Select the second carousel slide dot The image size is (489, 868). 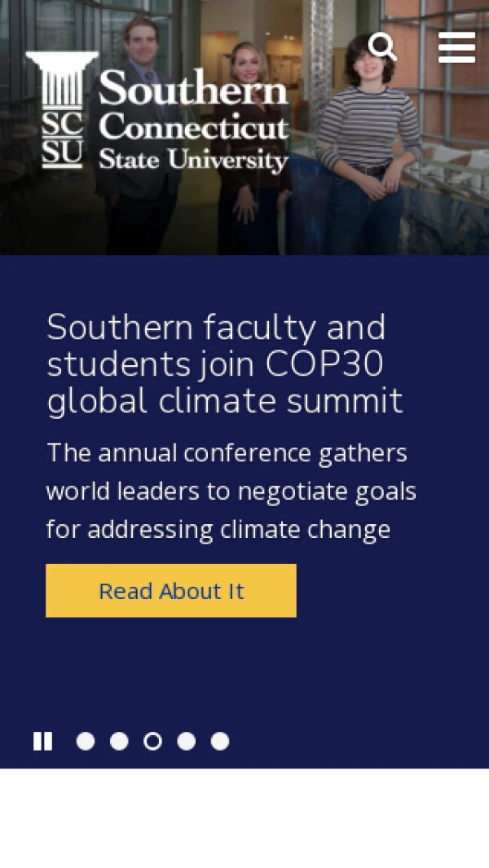point(119,741)
